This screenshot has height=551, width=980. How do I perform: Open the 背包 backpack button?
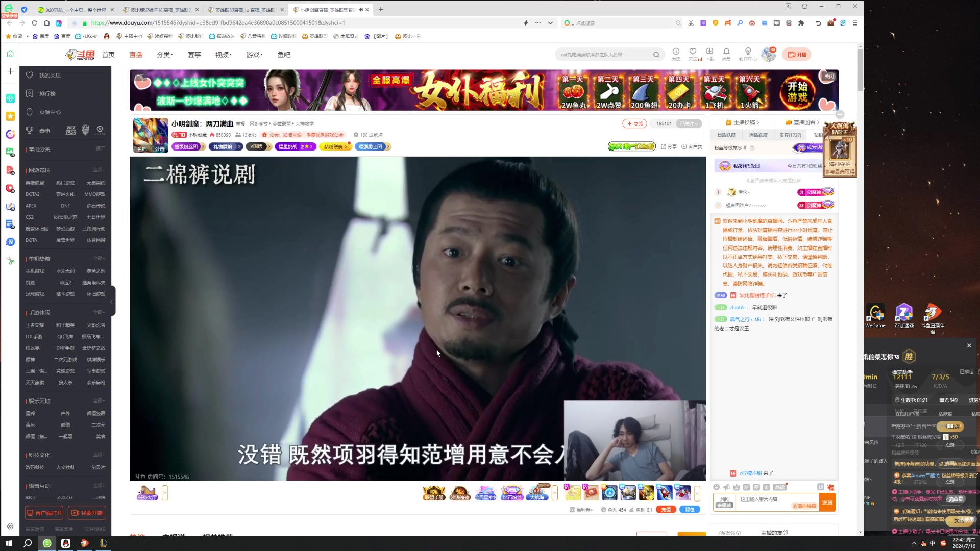pyautogui.click(x=690, y=509)
